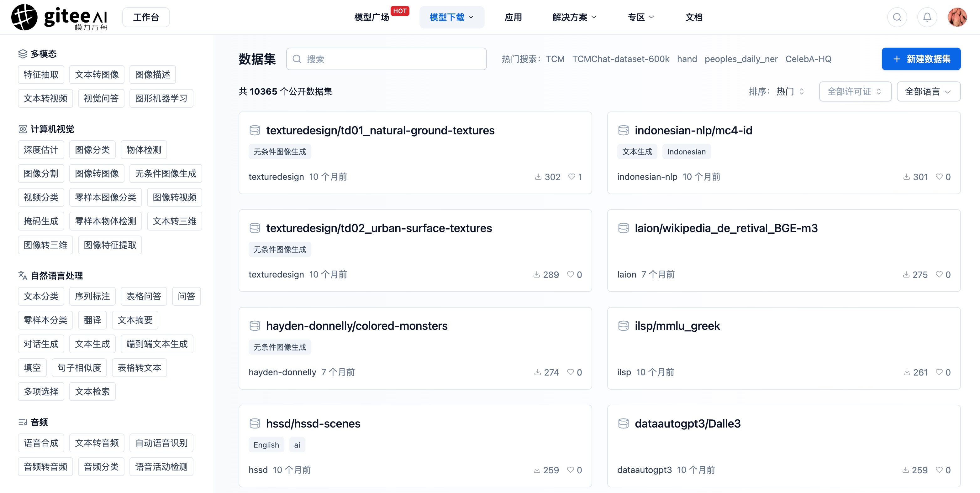Select hot search term TCMChat-dataset-600k
The width and height of the screenshot is (980, 493).
[x=620, y=59]
